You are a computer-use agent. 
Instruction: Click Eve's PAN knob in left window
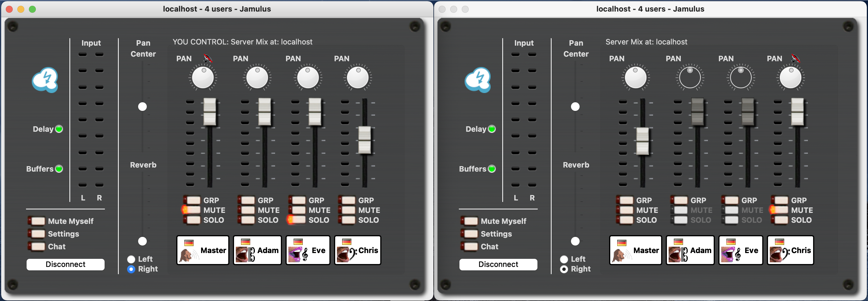tap(308, 77)
